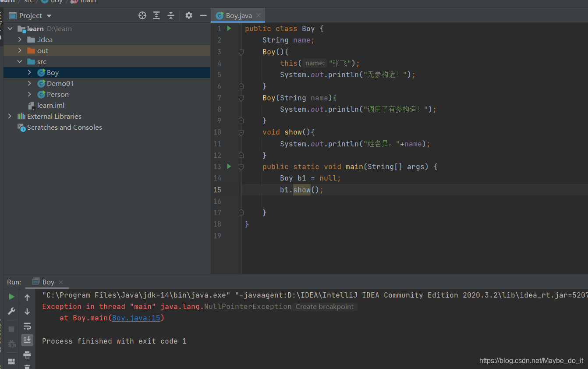Select Scratches and Consoles row
The height and width of the screenshot is (369, 588).
click(107, 128)
